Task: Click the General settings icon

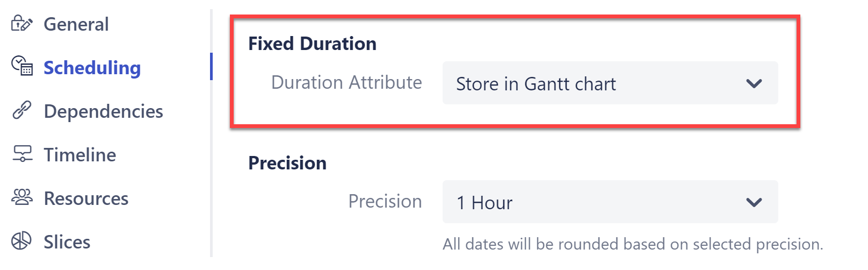Action: click(x=21, y=24)
